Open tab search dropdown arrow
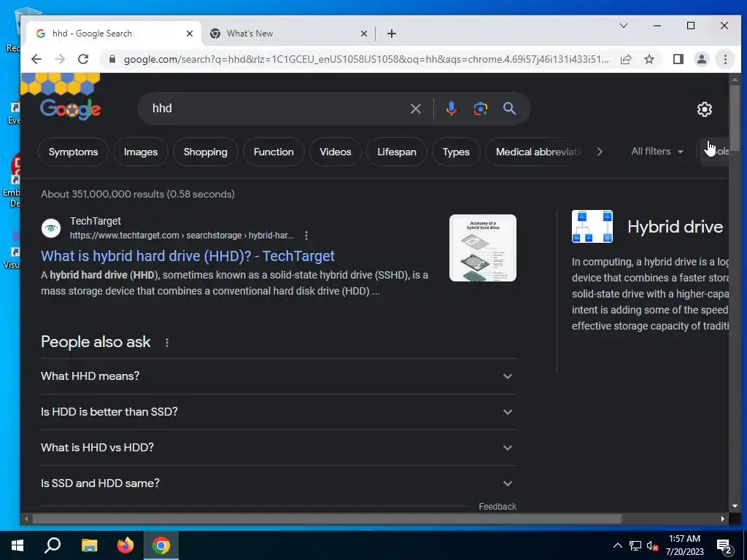The height and width of the screenshot is (560, 747). (x=623, y=26)
